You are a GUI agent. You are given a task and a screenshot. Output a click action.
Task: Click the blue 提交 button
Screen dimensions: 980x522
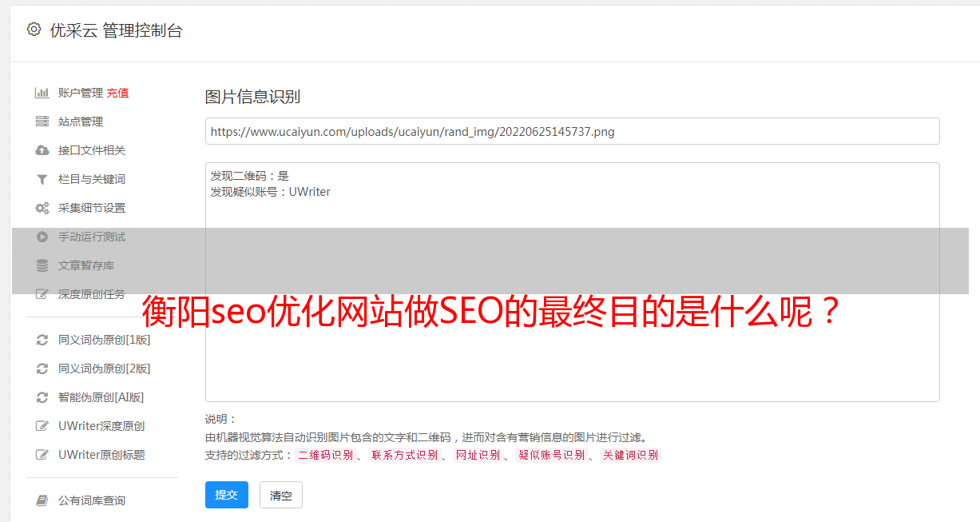[227, 495]
